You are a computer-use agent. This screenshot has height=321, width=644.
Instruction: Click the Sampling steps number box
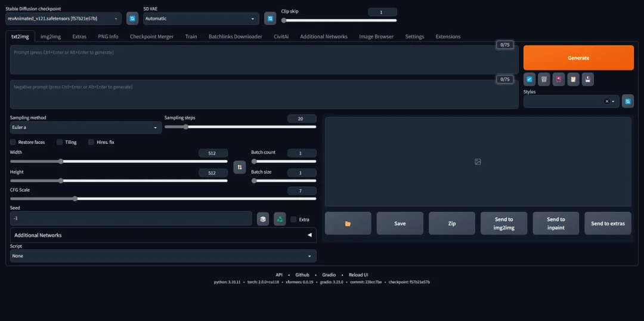(x=302, y=119)
